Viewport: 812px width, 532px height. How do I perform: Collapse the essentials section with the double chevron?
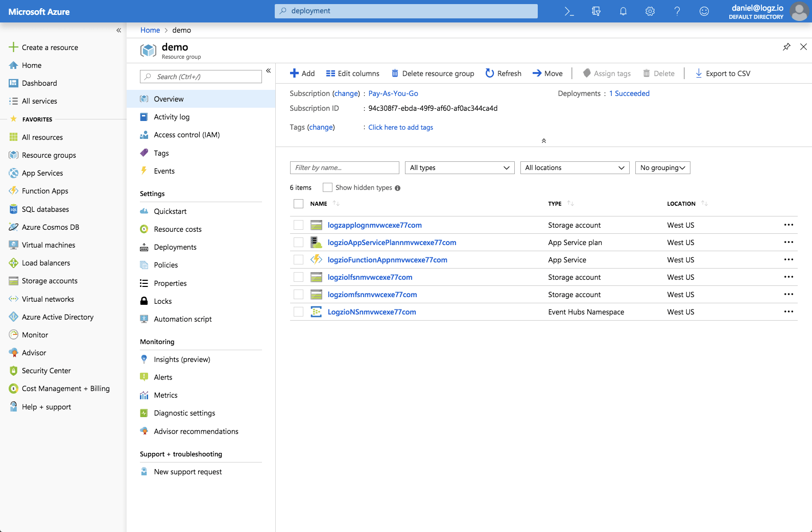pyautogui.click(x=543, y=140)
